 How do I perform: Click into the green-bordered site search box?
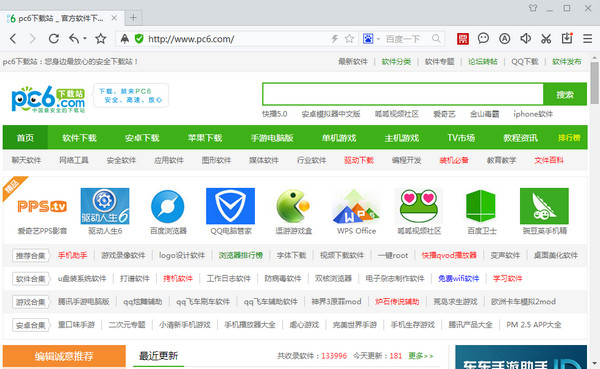pos(403,94)
